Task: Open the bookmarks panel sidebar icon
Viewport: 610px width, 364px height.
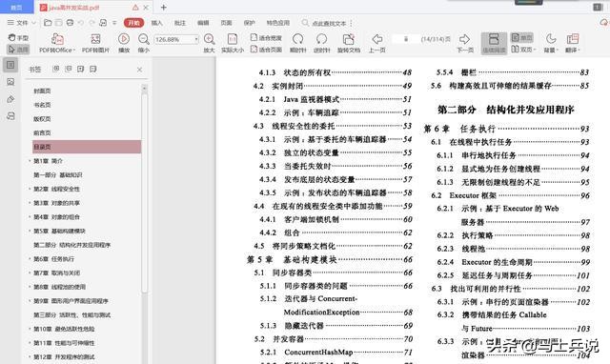Action: [10, 65]
